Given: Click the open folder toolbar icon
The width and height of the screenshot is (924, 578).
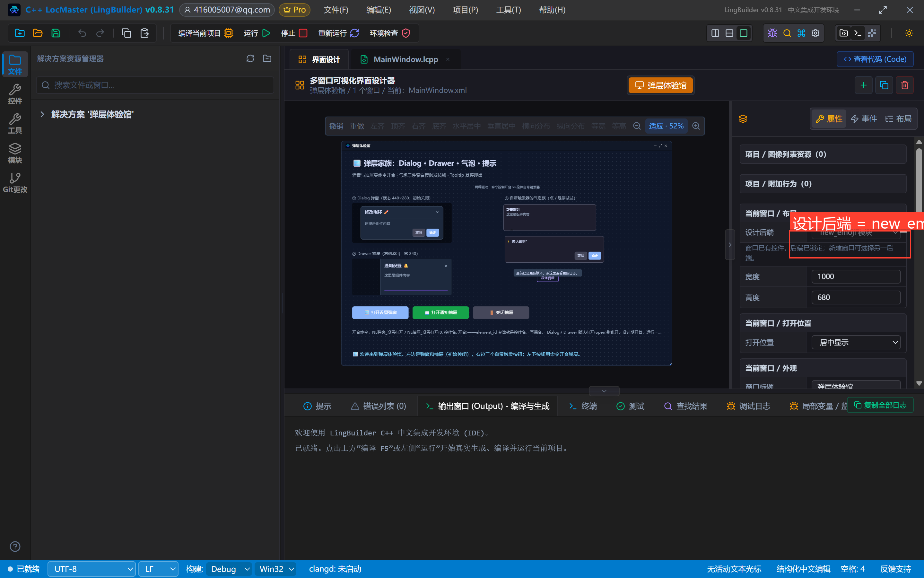Looking at the screenshot, I should click(x=38, y=33).
